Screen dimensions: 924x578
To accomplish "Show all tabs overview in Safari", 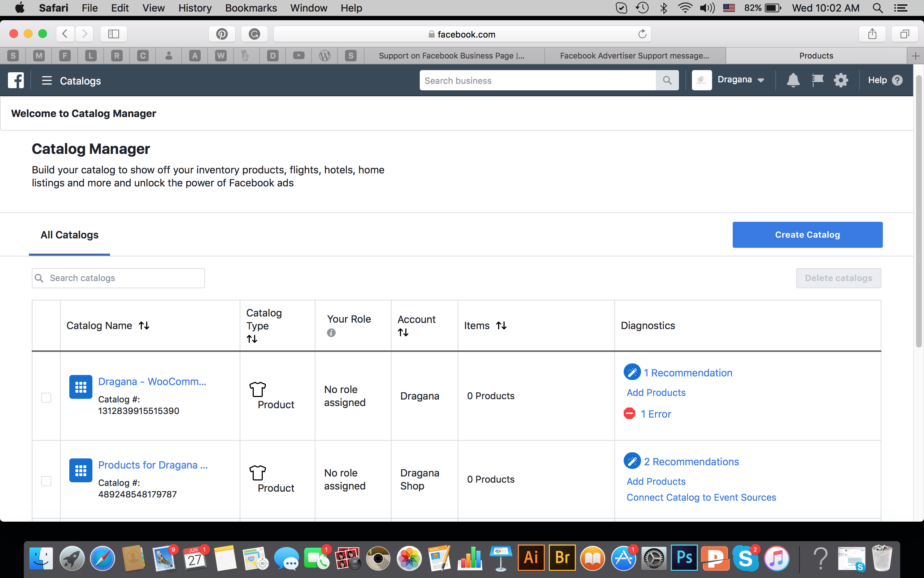I will click(905, 34).
